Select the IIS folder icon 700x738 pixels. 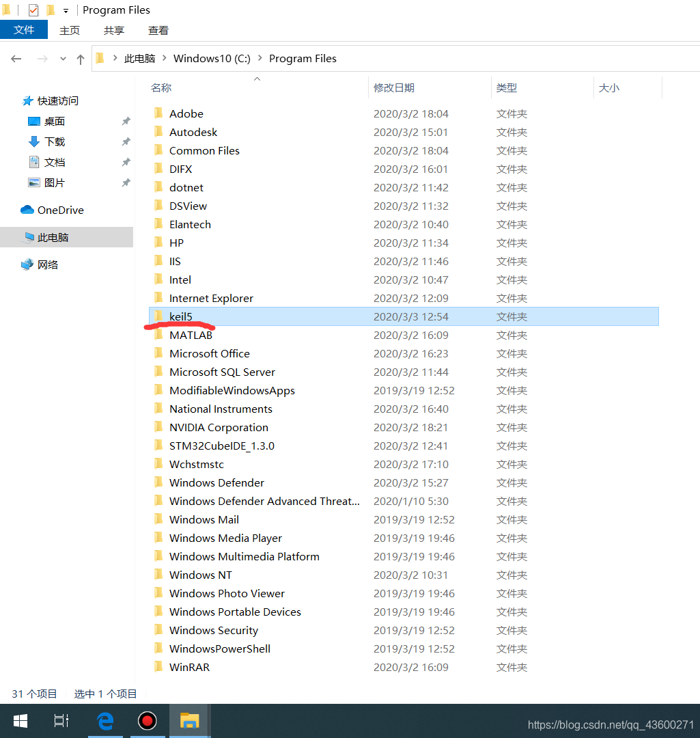click(x=158, y=261)
